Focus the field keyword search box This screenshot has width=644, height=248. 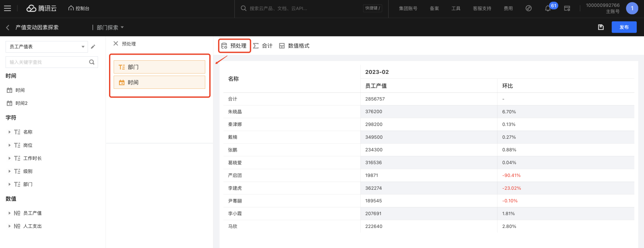point(47,62)
